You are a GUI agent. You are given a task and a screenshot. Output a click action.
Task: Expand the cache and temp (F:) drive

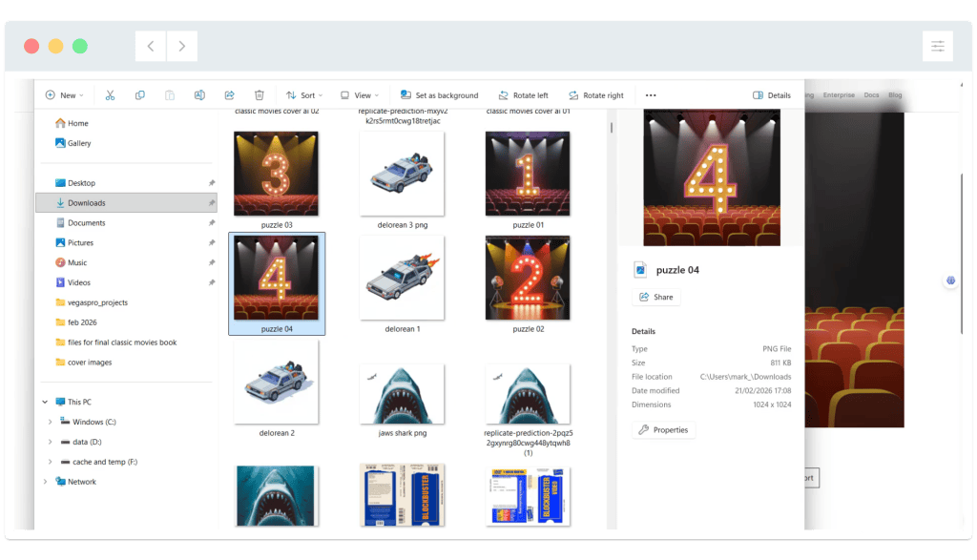(x=50, y=462)
